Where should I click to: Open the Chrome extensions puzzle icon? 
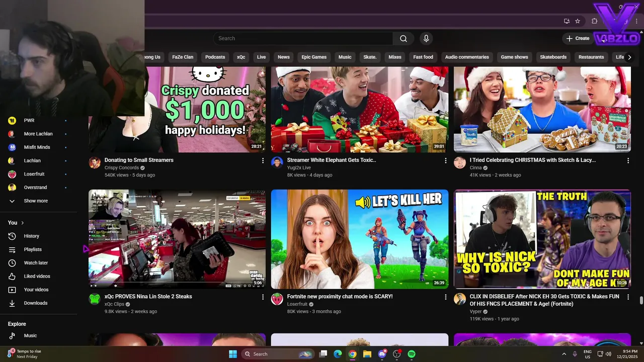[595, 21]
